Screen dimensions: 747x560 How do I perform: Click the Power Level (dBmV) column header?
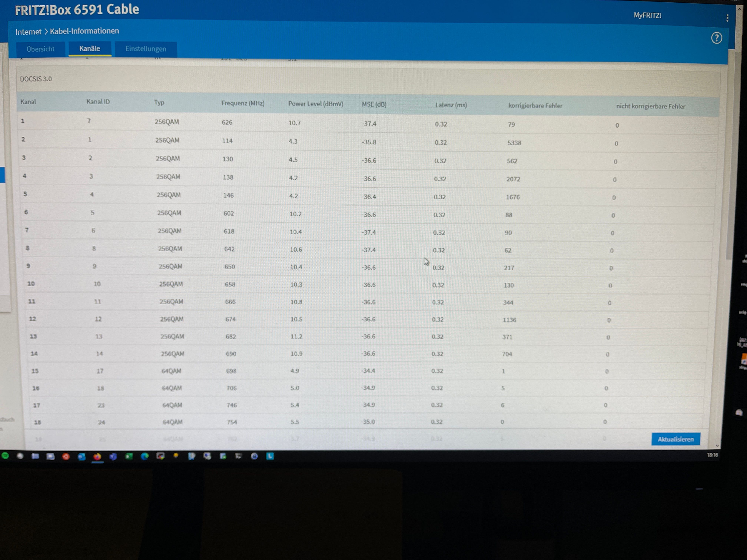316,104
